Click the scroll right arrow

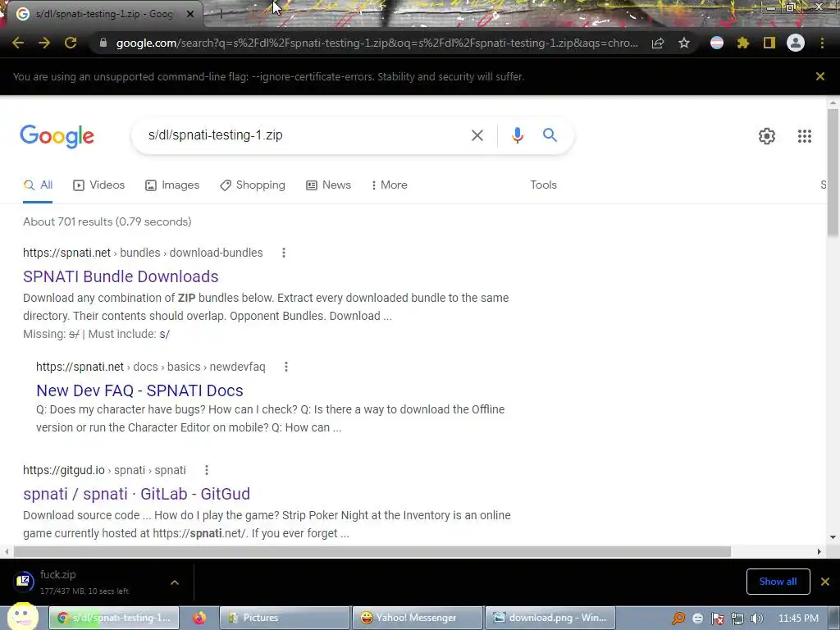point(819,552)
